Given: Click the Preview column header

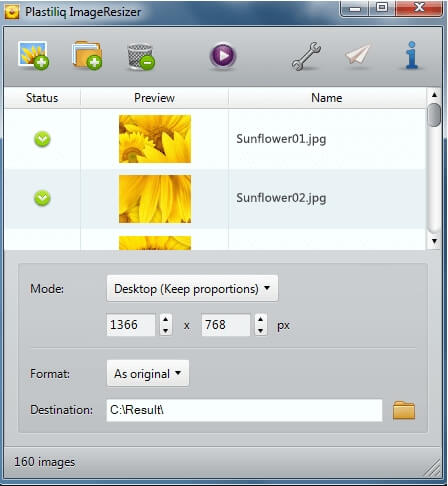Looking at the screenshot, I should (x=154, y=98).
